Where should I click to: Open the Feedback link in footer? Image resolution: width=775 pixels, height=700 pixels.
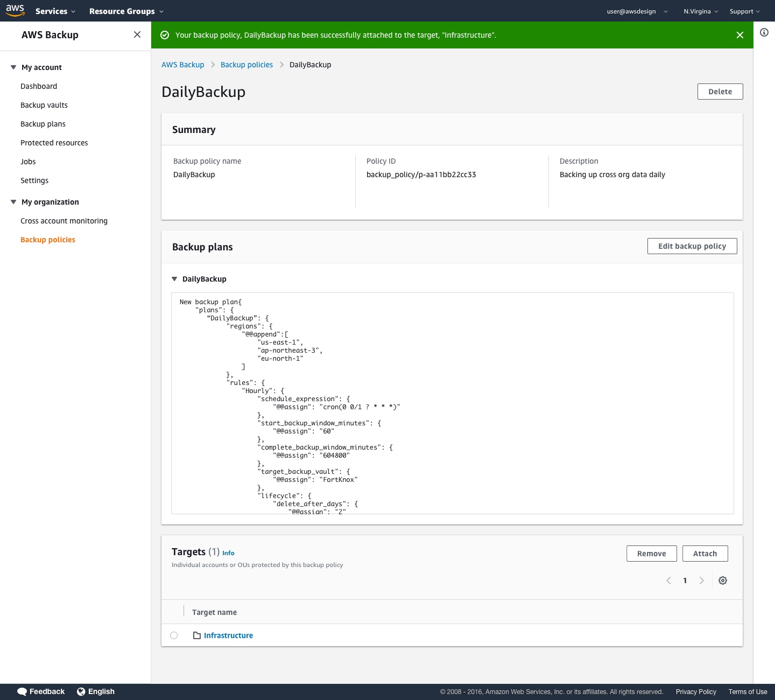47,692
